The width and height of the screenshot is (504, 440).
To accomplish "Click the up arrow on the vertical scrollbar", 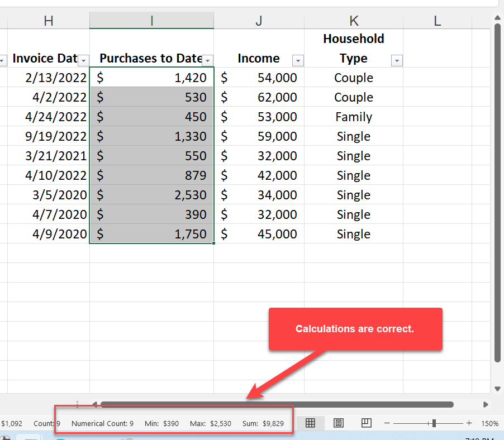I will click(x=497, y=17).
